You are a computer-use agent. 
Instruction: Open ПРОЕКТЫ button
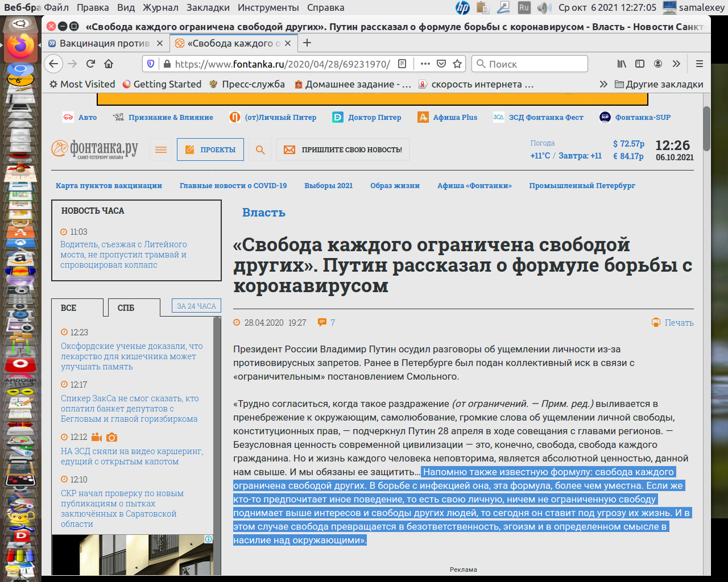click(210, 149)
